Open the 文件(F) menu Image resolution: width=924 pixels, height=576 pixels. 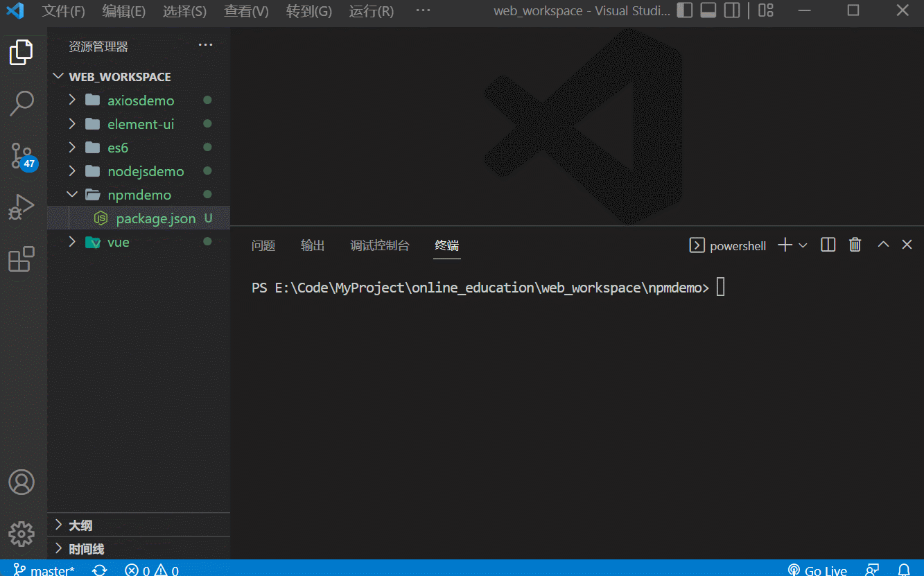pos(64,11)
